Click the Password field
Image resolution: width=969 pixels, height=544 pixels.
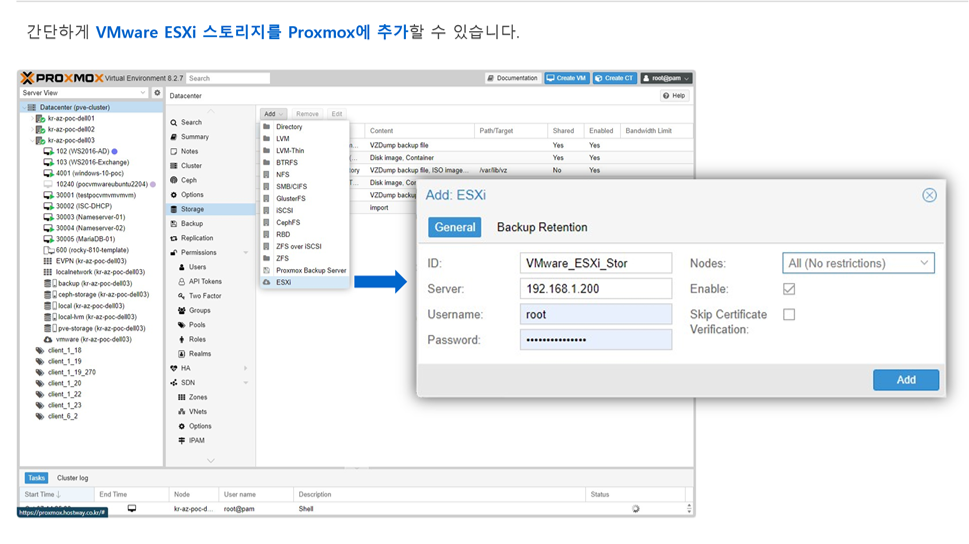[596, 340]
